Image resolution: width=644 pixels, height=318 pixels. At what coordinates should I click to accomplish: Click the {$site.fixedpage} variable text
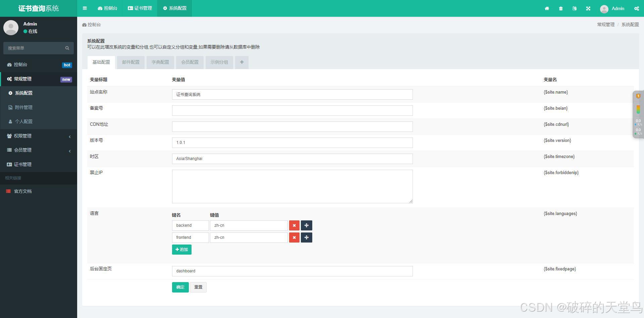(560, 269)
